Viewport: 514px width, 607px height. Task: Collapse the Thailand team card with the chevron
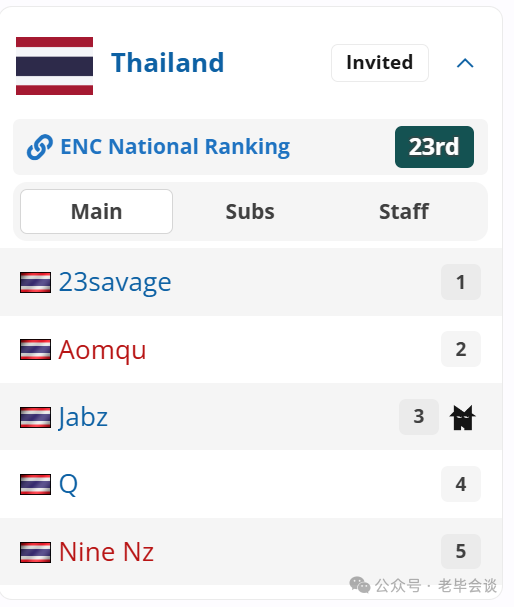coord(465,63)
